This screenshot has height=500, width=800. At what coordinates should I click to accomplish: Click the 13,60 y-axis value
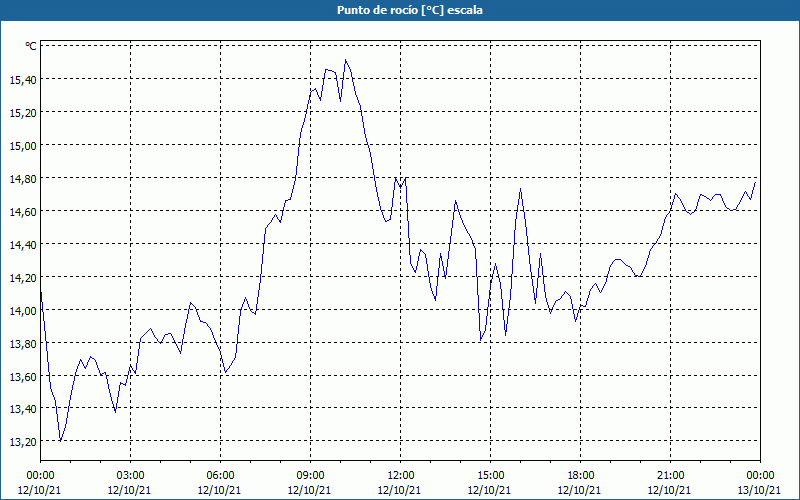[22, 377]
